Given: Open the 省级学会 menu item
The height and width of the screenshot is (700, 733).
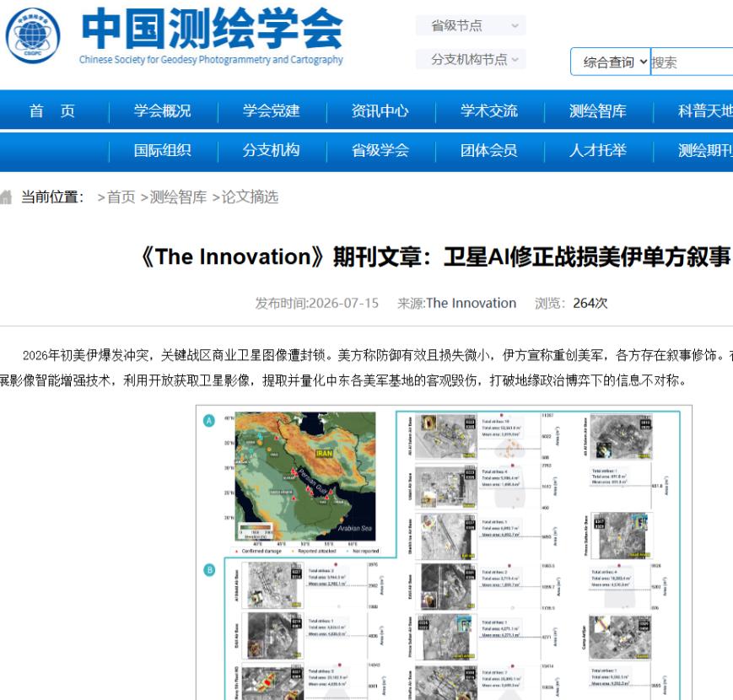Looking at the screenshot, I should click(380, 150).
